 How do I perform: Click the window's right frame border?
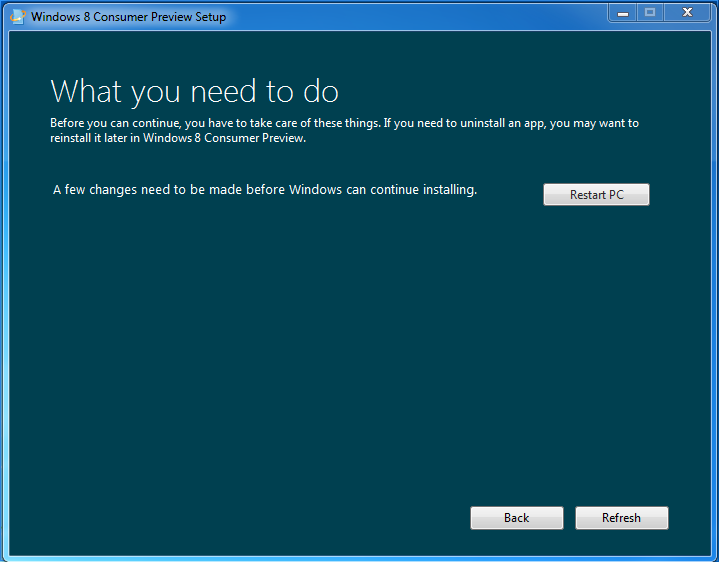click(714, 300)
